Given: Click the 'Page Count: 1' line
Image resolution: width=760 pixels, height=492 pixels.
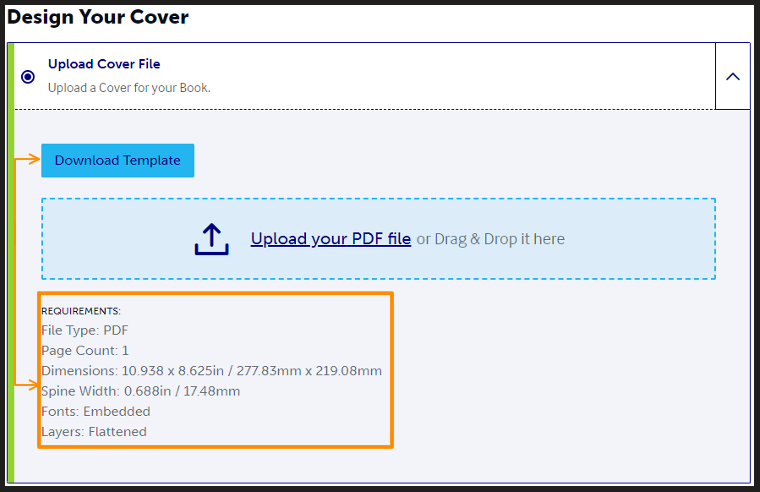Looking at the screenshot, I should pyautogui.click(x=85, y=350).
